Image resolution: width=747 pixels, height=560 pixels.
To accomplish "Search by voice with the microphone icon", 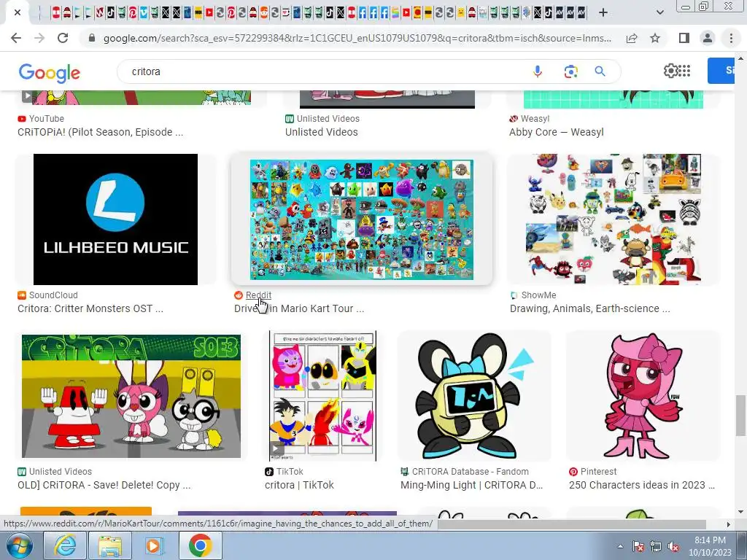I will [x=538, y=71].
